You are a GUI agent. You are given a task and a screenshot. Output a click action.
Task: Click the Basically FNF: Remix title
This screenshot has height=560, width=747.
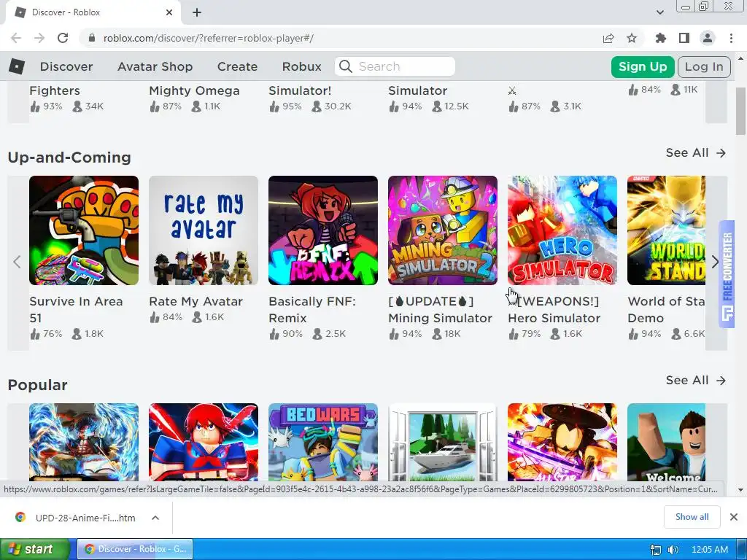[312, 309]
